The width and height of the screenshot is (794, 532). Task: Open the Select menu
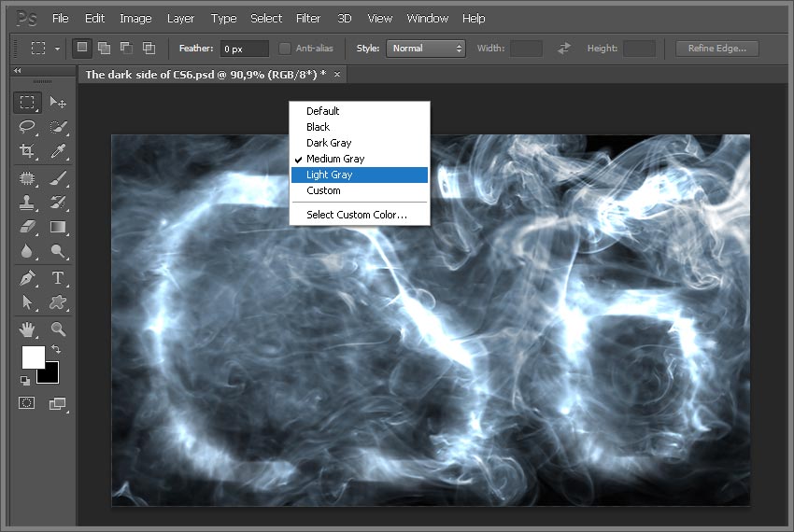coord(266,19)
